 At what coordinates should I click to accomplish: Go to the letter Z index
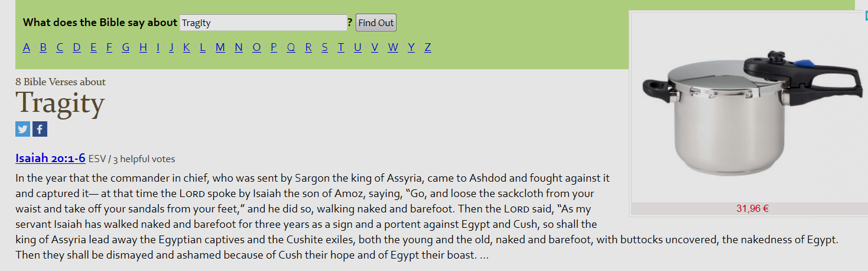pyautogui.click(x=428, y=47)
